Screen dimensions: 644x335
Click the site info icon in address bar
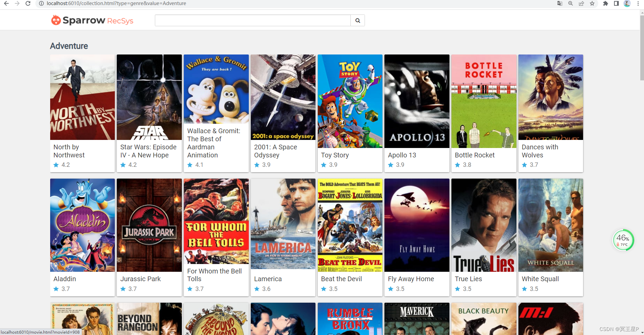(x=41, y=3)
